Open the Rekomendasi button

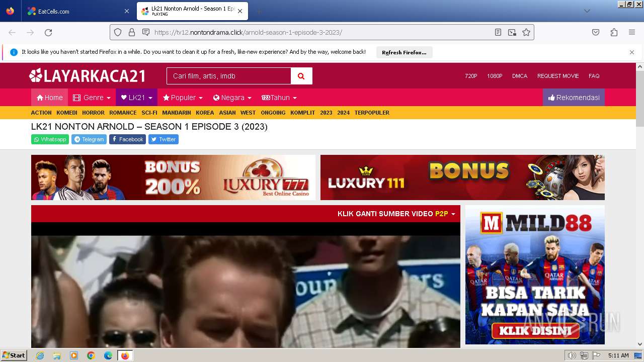point(574,98)
